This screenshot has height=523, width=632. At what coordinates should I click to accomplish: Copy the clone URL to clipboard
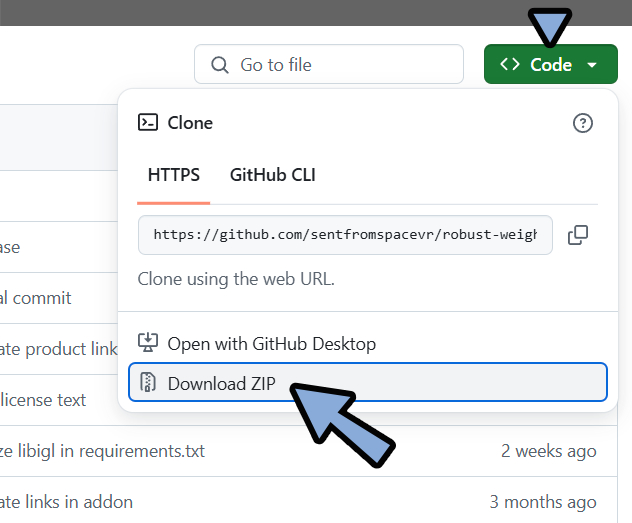click(578, 235)
